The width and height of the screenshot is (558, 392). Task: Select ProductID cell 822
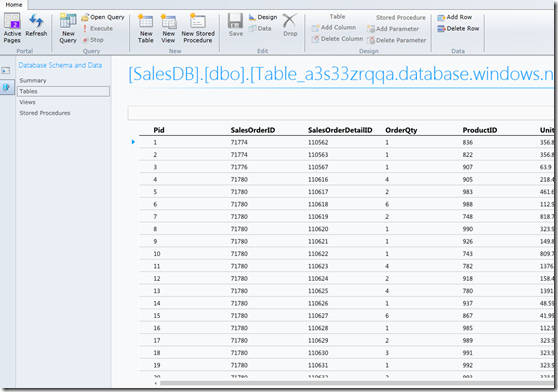pos(468,155)
